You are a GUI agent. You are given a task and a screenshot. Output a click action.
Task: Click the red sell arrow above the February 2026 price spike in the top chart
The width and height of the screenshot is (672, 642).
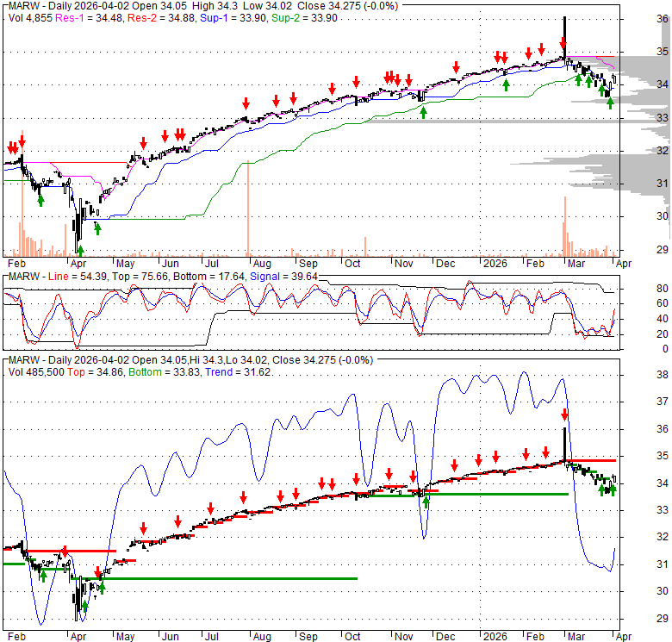[x=562, y=42]
